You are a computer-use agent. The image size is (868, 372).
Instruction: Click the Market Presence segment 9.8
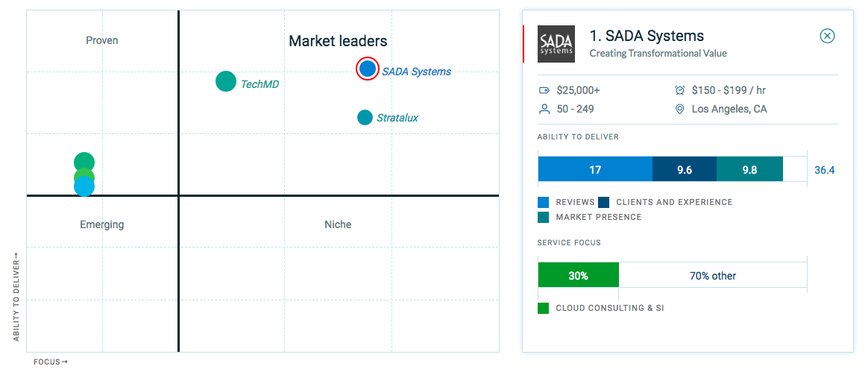(749, 168)
